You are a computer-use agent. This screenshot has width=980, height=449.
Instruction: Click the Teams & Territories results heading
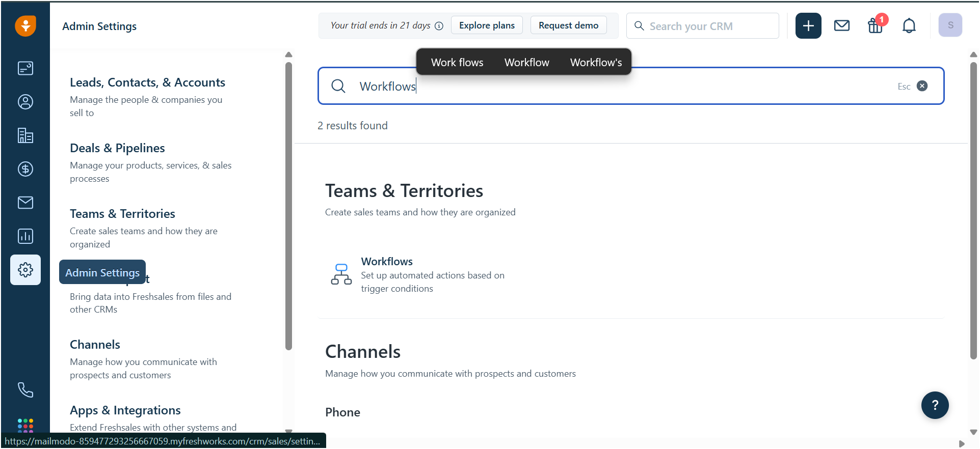point(404,191)
